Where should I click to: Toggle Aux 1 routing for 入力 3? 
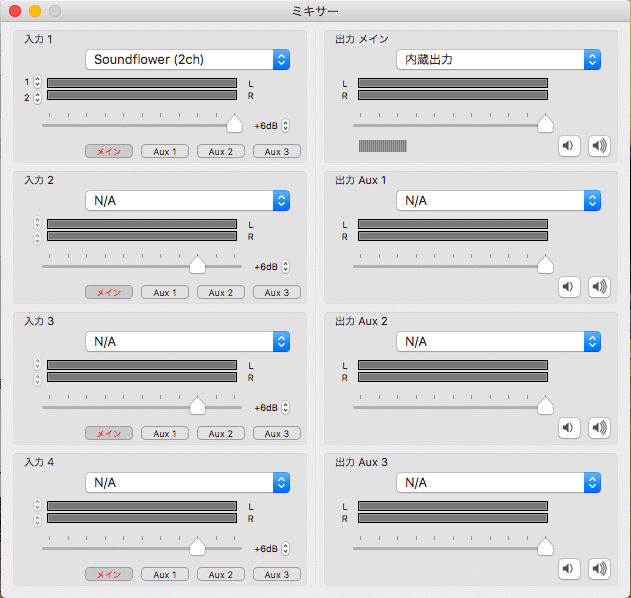pos(165,433)
